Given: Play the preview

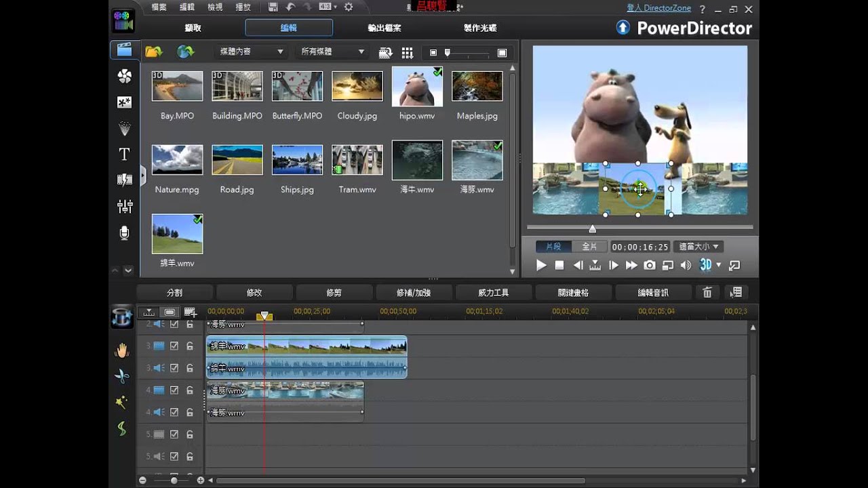Looking at the screenshot, I should [x=541, y=265].
